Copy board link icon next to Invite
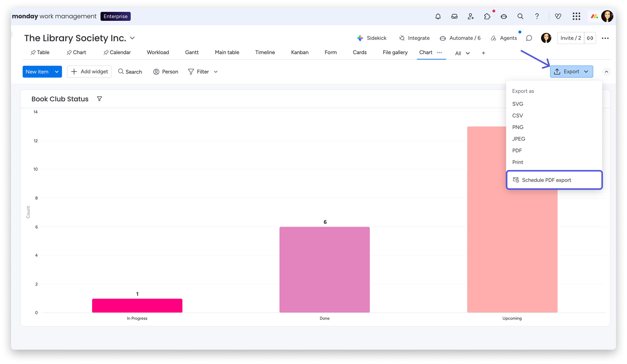627x364 pixels. click(x=590, y=38)
